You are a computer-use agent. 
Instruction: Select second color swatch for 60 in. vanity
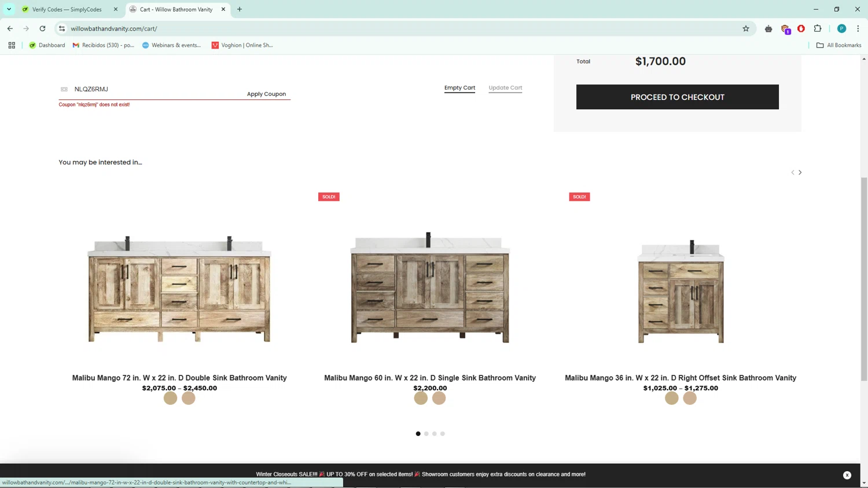(x=439, y=398)
